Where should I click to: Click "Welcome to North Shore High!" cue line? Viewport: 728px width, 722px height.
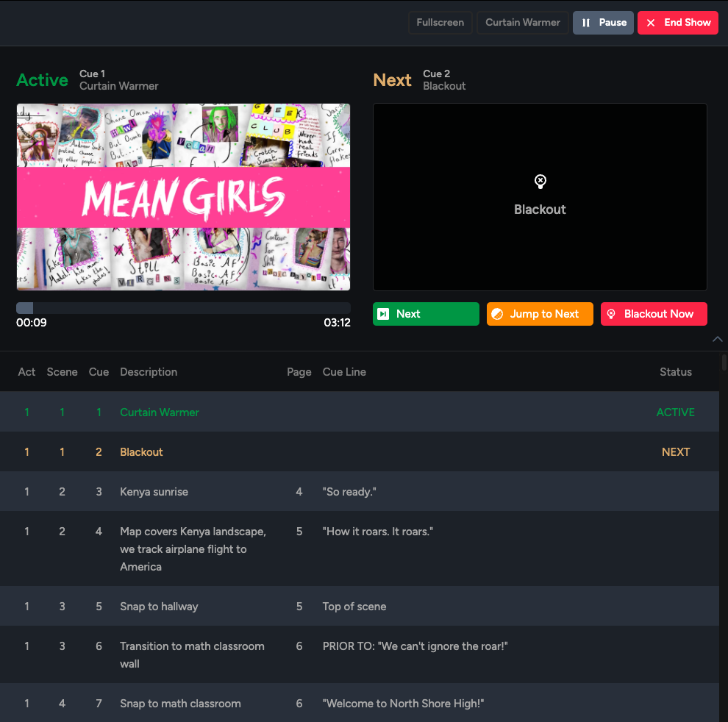(403, 703)
